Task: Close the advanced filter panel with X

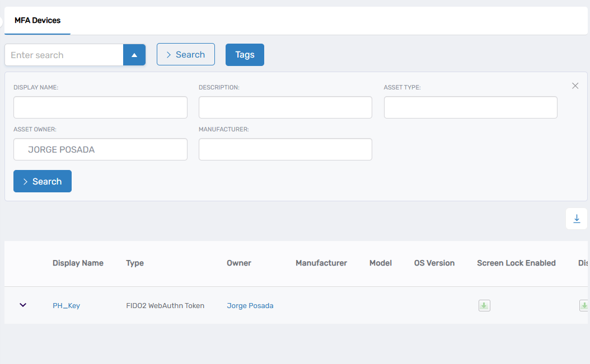Action: click(x=575, y=86)
